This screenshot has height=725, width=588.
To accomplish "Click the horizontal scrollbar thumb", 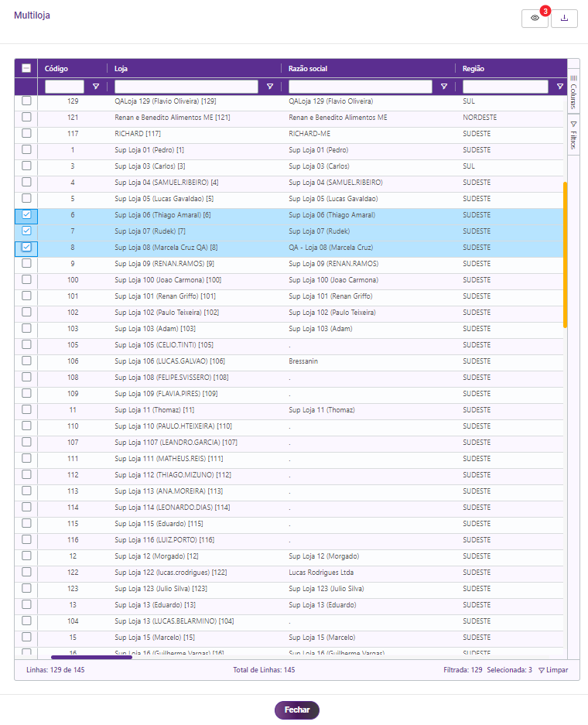I will (91, 657).
